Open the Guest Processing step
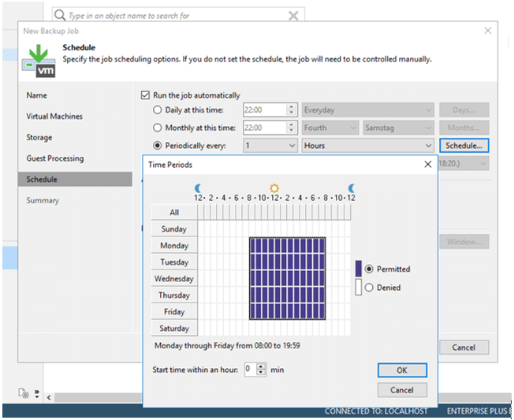This screenshot has height=420, width=514. 55,158
